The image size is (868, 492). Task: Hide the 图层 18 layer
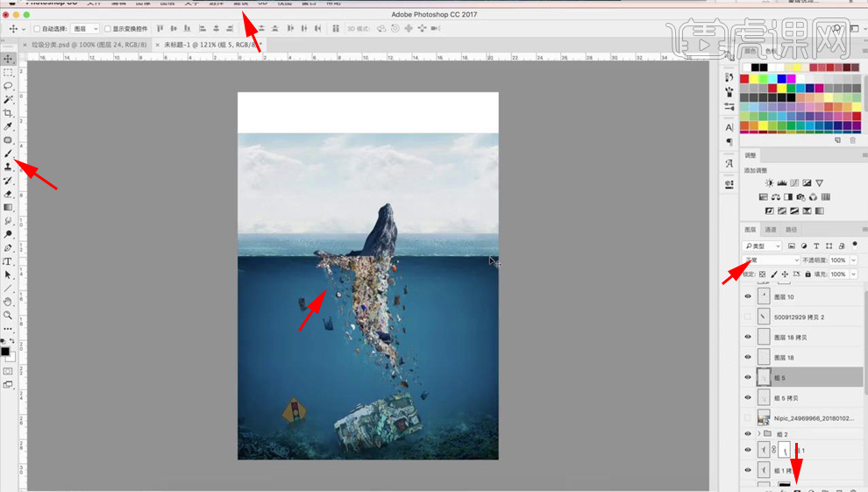pyautogui.click(x=748, y=358)
